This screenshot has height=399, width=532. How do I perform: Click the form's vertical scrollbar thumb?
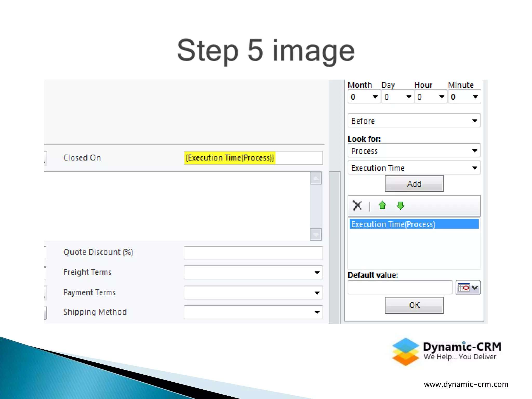point(335,247)
